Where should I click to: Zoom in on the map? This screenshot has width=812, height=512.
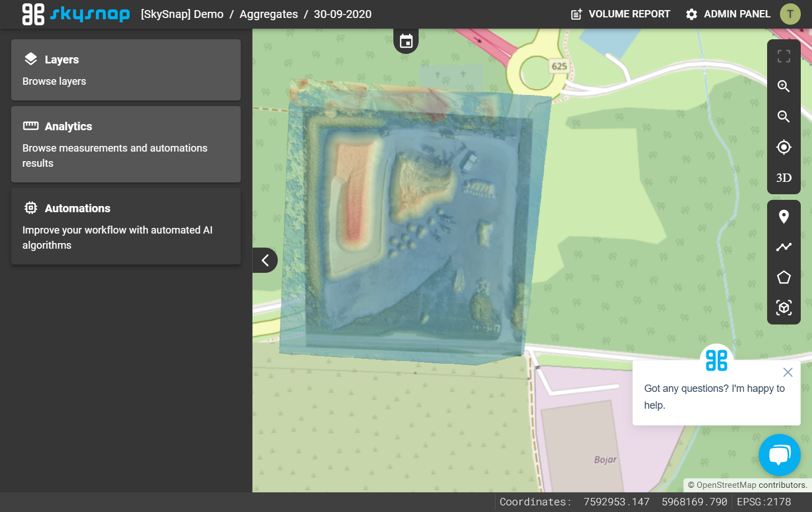(784, 86)
